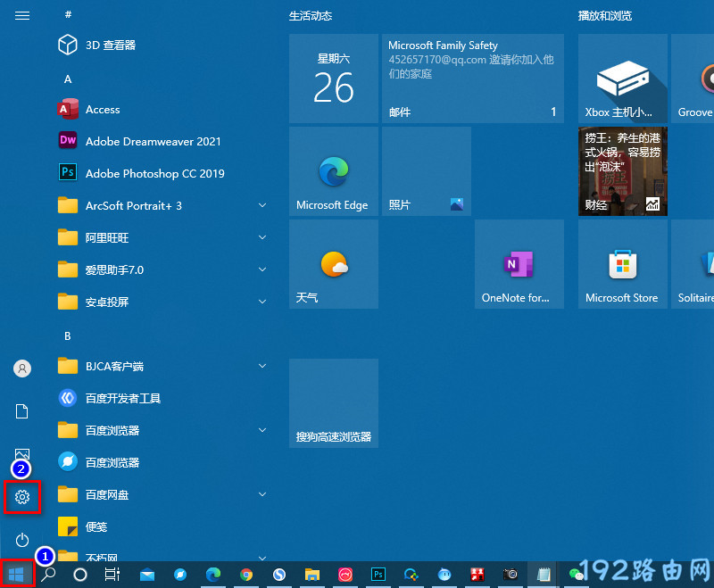This screenshot has width=714, height=588.
Task: Open Settings via the gear icon
Action: coord(22,497)
